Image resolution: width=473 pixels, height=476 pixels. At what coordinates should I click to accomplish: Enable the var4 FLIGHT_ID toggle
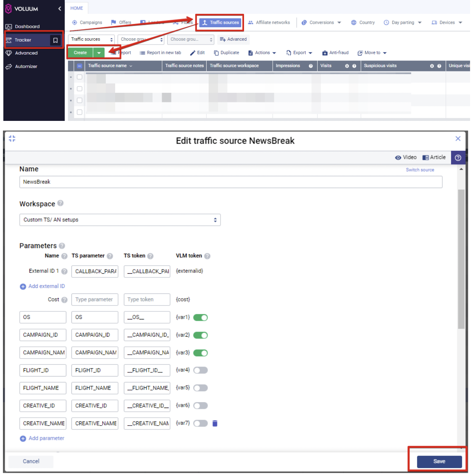click(200, 370)
